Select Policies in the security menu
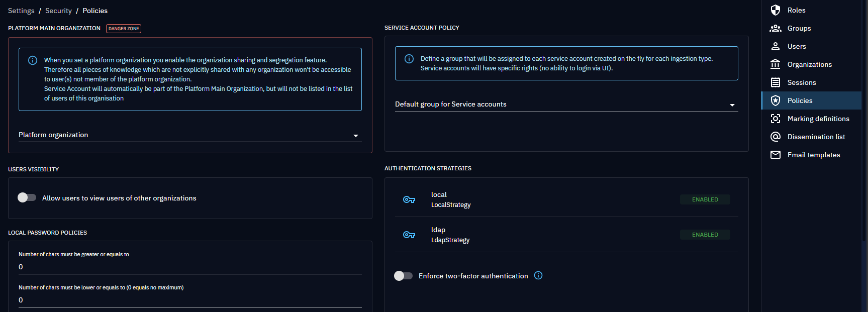 tap(800, 100)
